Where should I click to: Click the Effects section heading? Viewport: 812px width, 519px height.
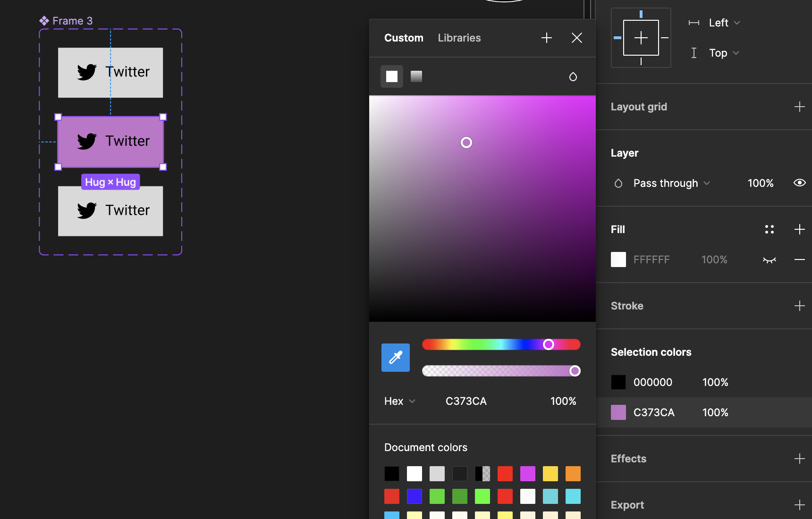pos(628,459)
